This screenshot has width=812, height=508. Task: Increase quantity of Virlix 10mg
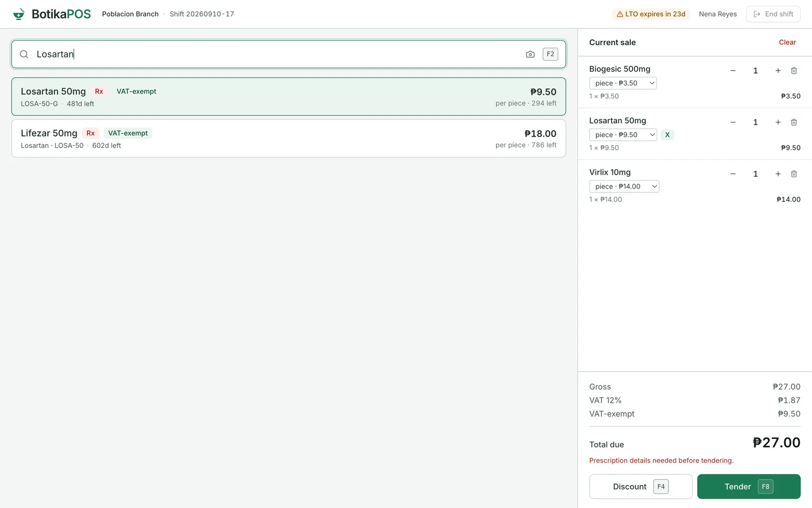coord(778,174)
